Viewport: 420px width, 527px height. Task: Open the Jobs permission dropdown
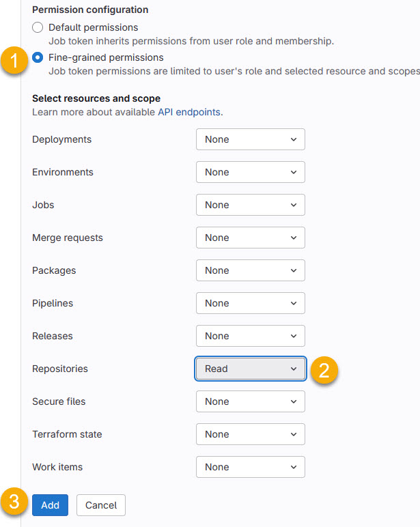(x=250, y=205)
